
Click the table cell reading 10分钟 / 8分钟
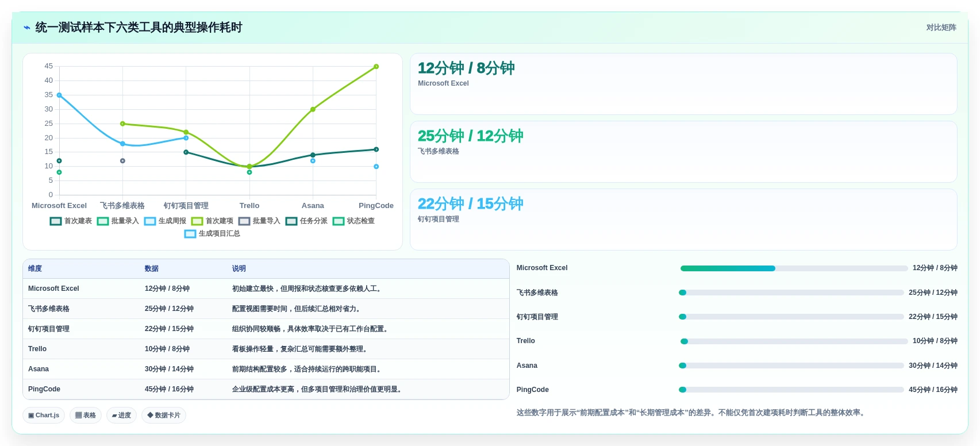(183, 349)
